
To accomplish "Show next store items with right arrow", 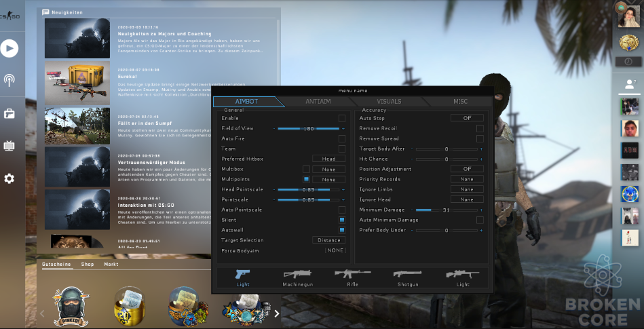I will [276, 313].
